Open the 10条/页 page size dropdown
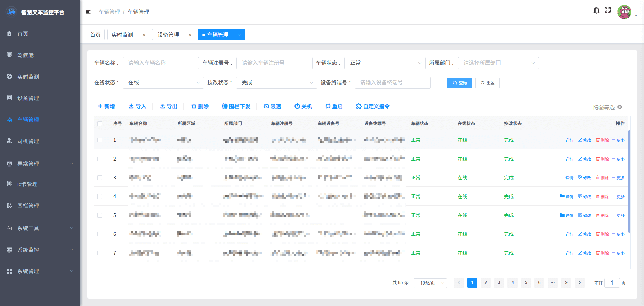644x306 pixels. [x=430, y=283]
